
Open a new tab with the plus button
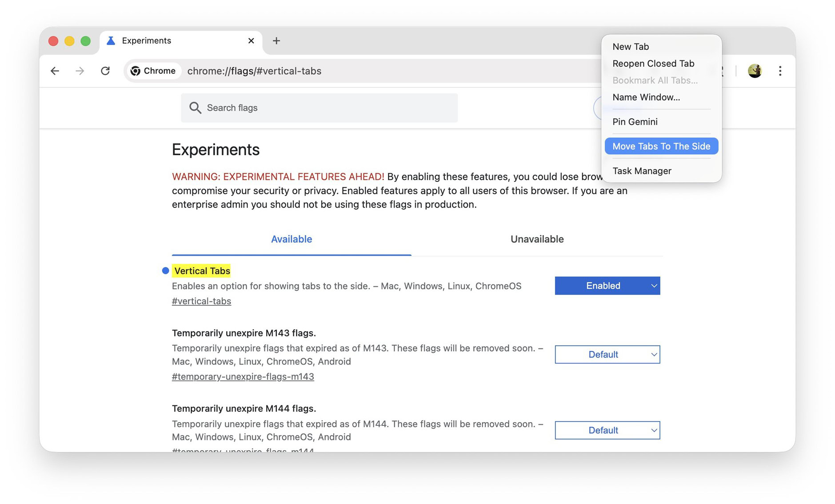coord(276,40)
